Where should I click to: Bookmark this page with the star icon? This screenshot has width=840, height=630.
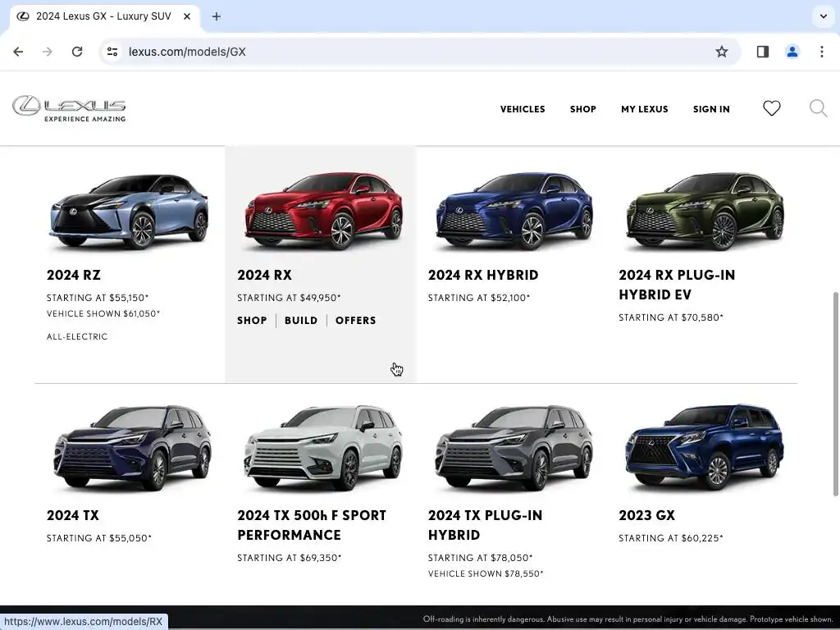pos(722,52)
